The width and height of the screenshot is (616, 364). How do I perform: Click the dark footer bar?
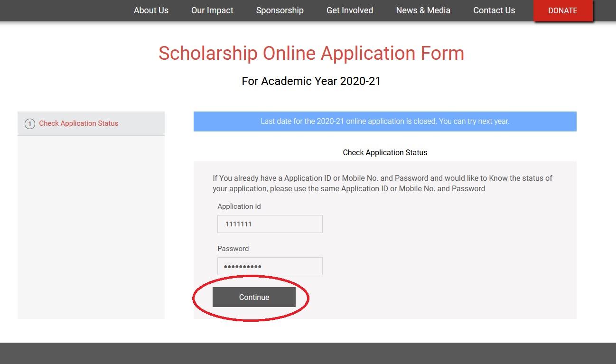(x=308, y=353)
